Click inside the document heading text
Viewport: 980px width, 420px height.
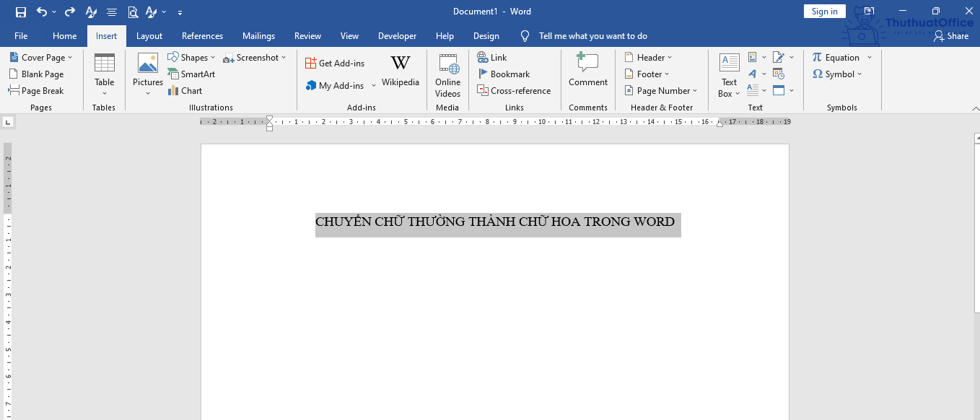(497, 222)
